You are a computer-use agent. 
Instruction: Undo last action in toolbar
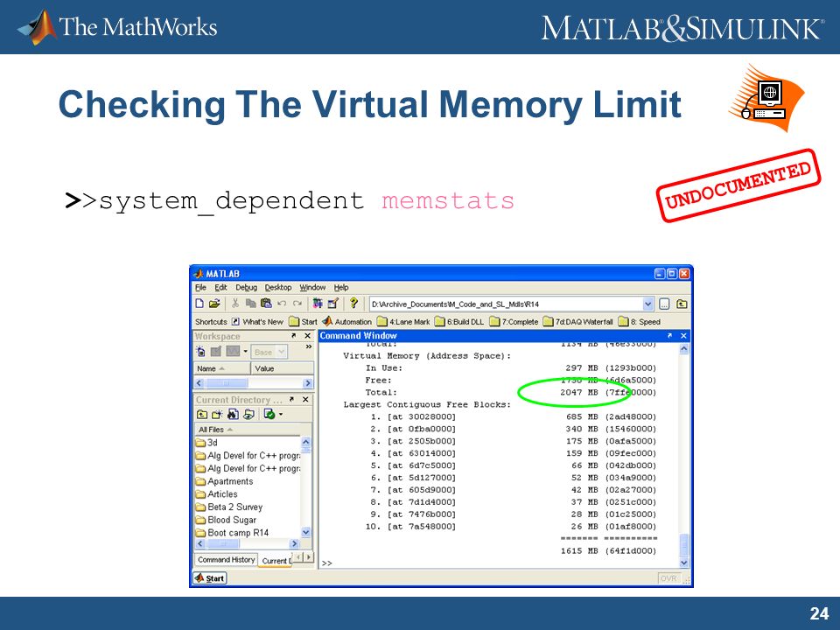click(282, 304)
